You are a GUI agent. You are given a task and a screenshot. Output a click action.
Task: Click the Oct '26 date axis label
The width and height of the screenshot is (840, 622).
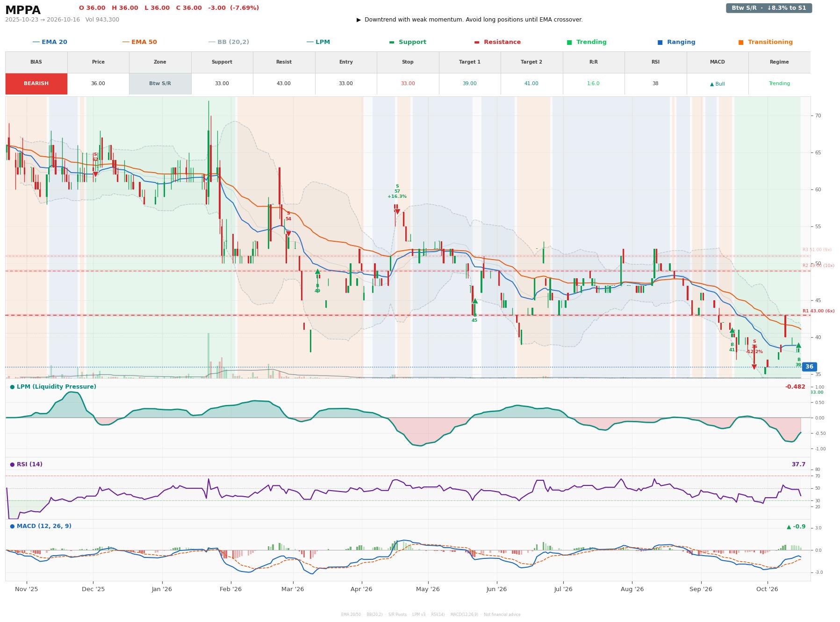pyautogui.click(x=767, y=589)
